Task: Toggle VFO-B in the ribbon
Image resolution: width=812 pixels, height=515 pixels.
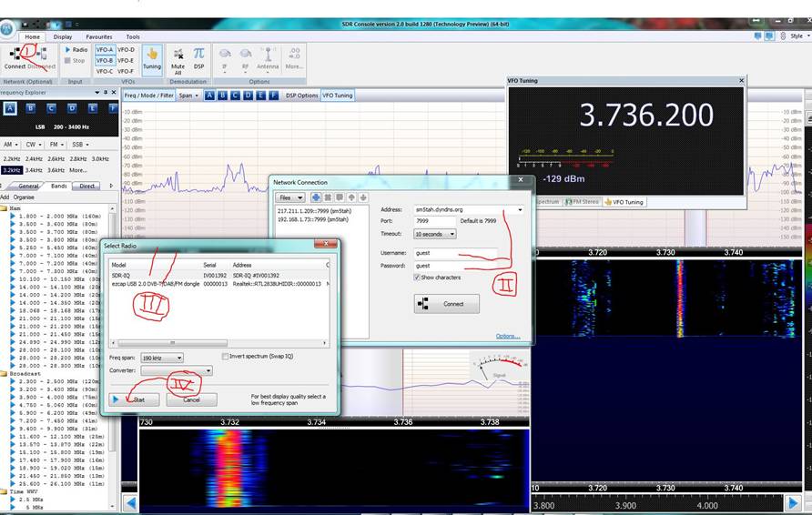Action: 104,61
